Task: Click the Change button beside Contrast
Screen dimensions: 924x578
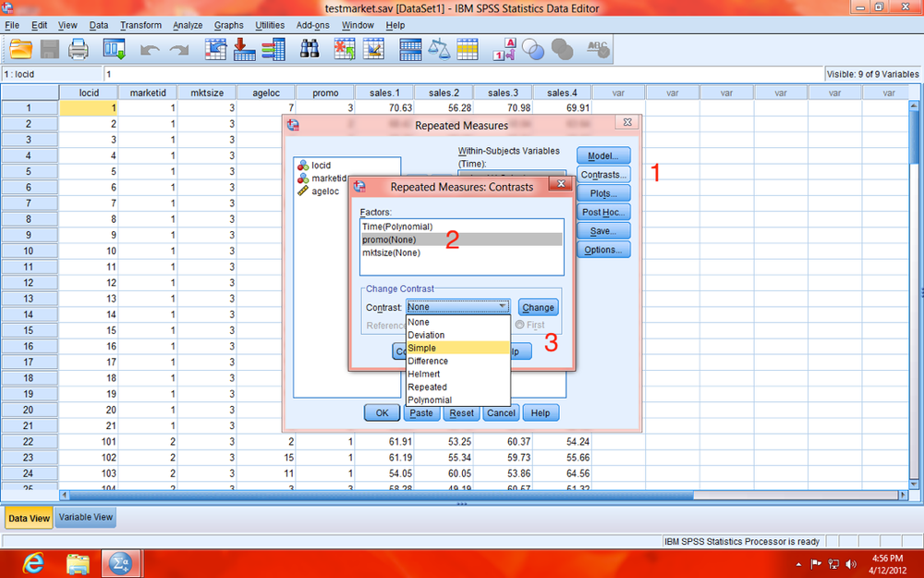Action: pyautogui.click(x=538, y=307)
